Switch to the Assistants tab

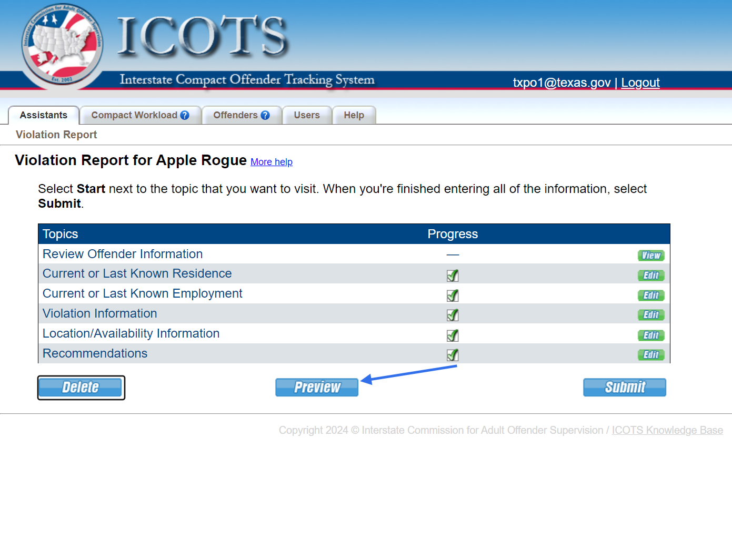tap(44, 115)
